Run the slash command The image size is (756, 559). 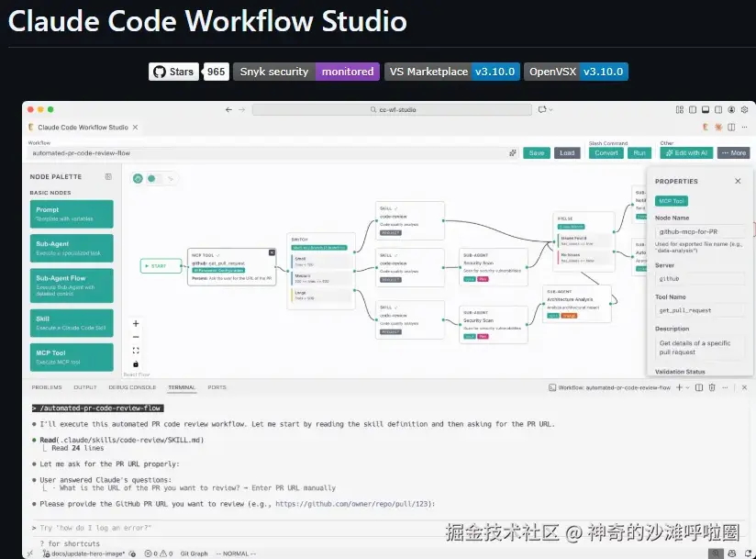[x=639, y=153]
